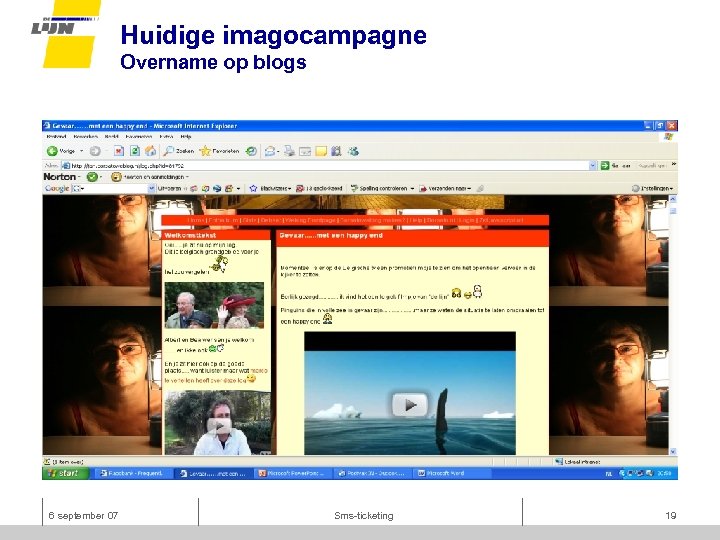Click the Mail envelope toolbar icon
Viewport: 720px width, 540px height.
coord(270,151)
